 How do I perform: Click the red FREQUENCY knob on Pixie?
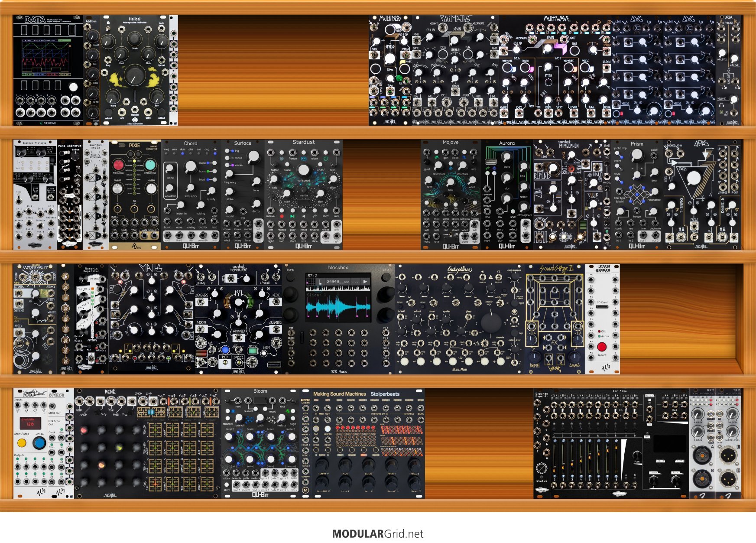click(118, 165)
